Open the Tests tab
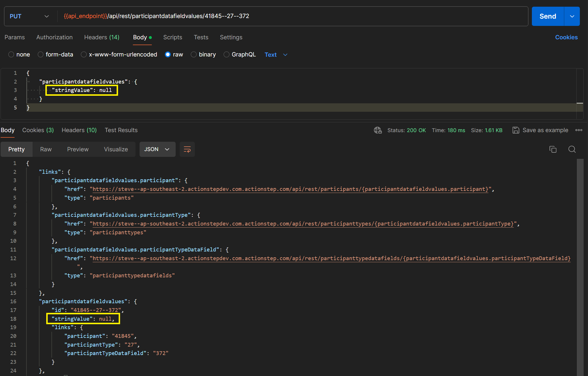588x376 pixels. [x=201, y=37]
